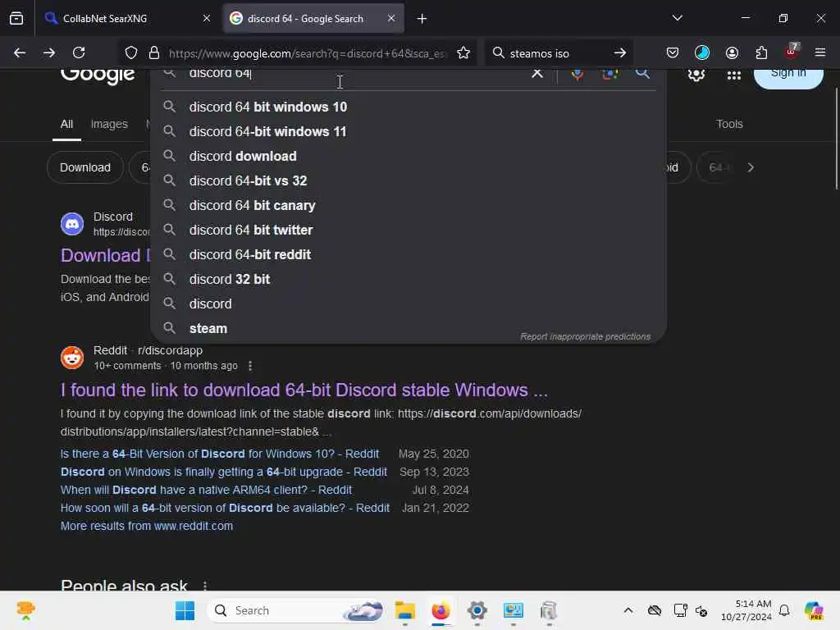Choose suggestion discord download
Image resolution: width=840 pixels, height=630 pixels.
[x=409, y=156]
